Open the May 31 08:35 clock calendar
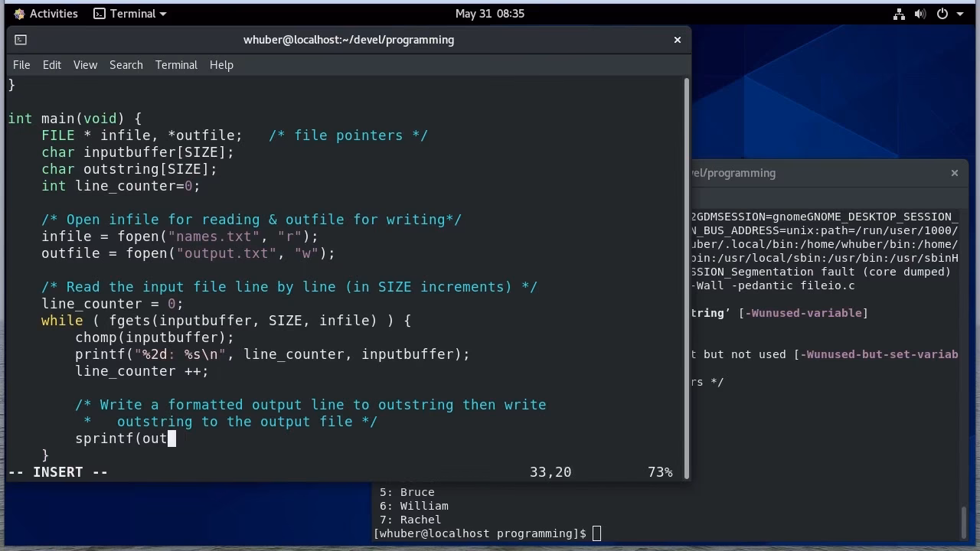Viewport: 980px width, 551px height. [x=489, y=14]
